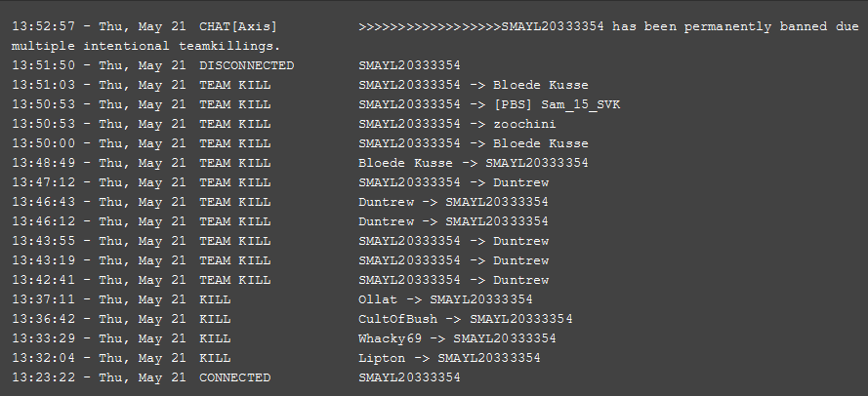The image size is (868, 396).
Task: Select Bloede Kusse killing SMAYL20333354 at 13:48:49
Action: (300, 163)
